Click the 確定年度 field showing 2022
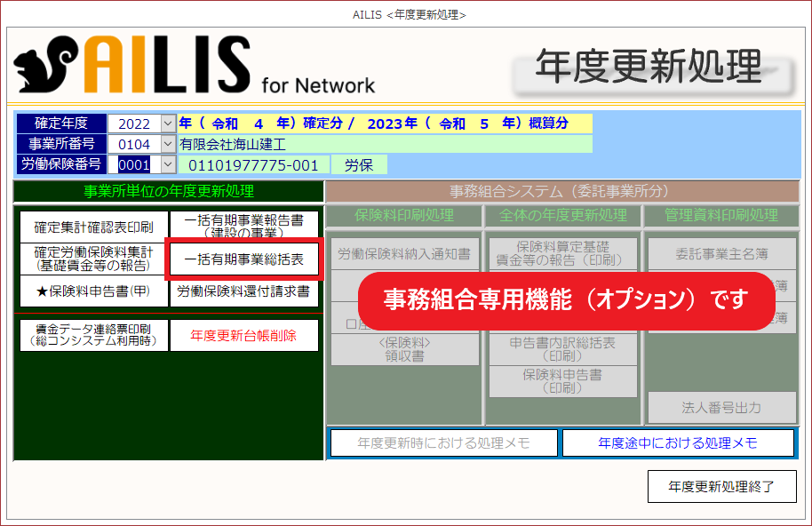The width and height of the screenshot is (812, 526). coord(134,124)
